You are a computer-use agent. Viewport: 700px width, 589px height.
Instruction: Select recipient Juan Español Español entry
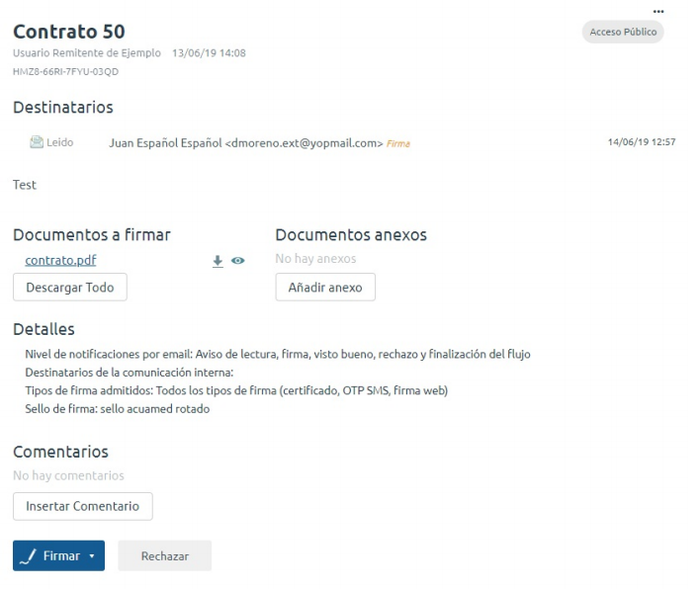tap(246, 143)
